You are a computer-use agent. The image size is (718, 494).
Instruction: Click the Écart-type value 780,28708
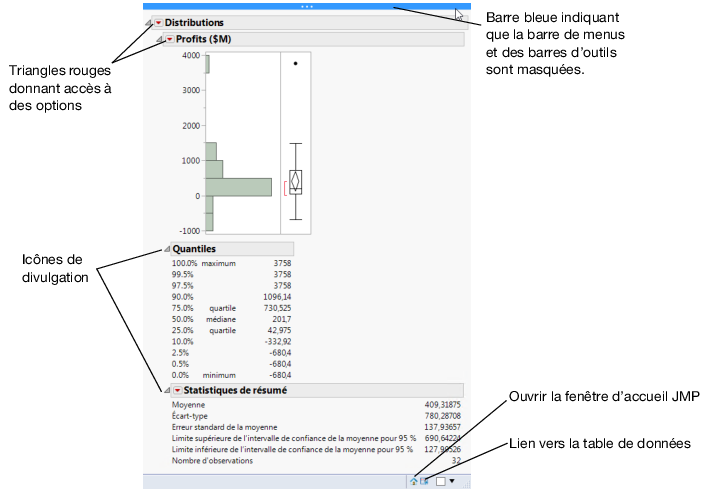442,416
